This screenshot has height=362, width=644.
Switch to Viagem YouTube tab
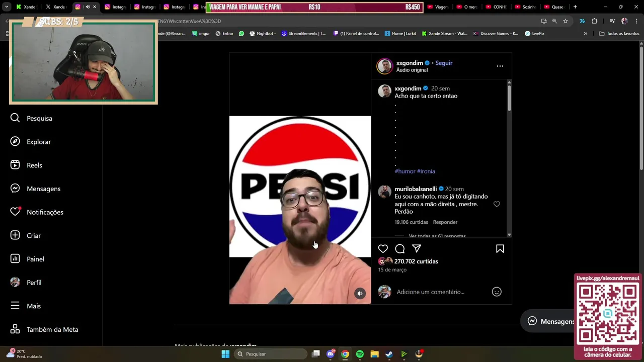438,7
